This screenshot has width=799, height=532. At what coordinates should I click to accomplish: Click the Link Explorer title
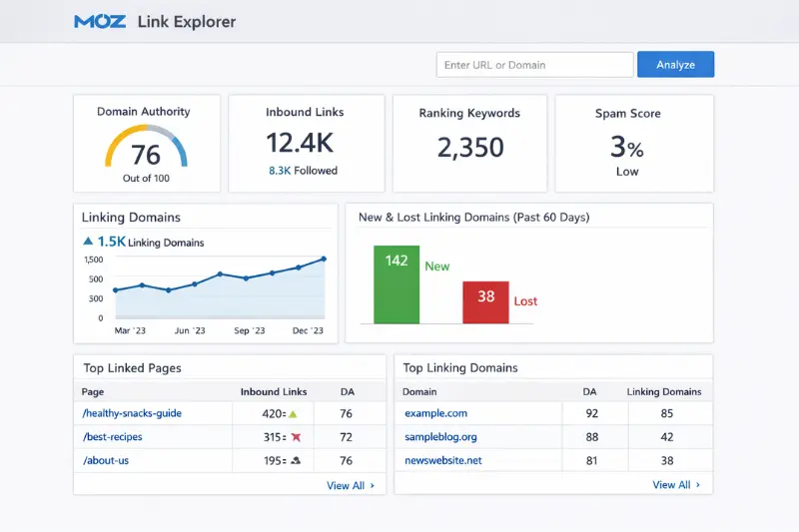pyautogui.click(x=187, y=22)
